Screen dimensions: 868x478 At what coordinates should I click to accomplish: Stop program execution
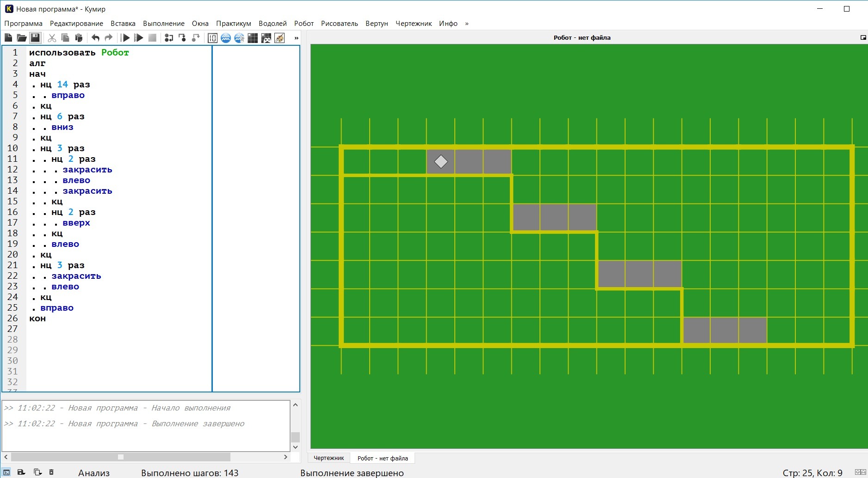[x=152, y=38]
